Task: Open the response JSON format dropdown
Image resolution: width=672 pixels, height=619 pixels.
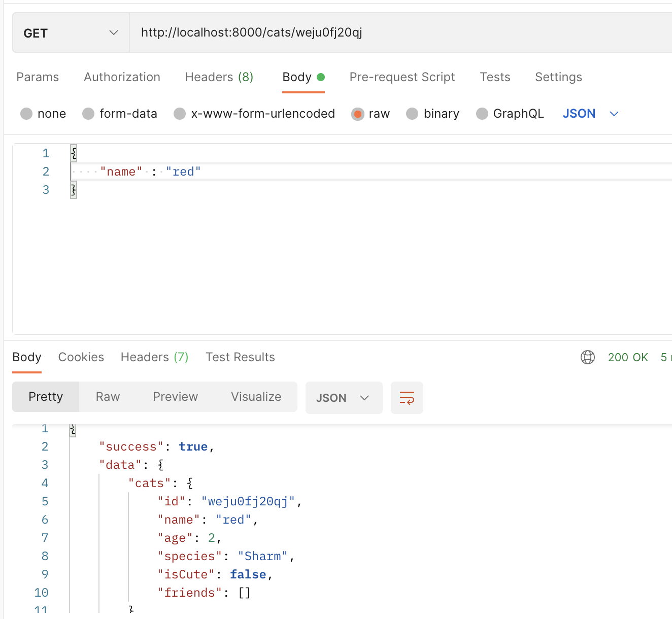Action: pyautogui.click(x=344, y=398)
